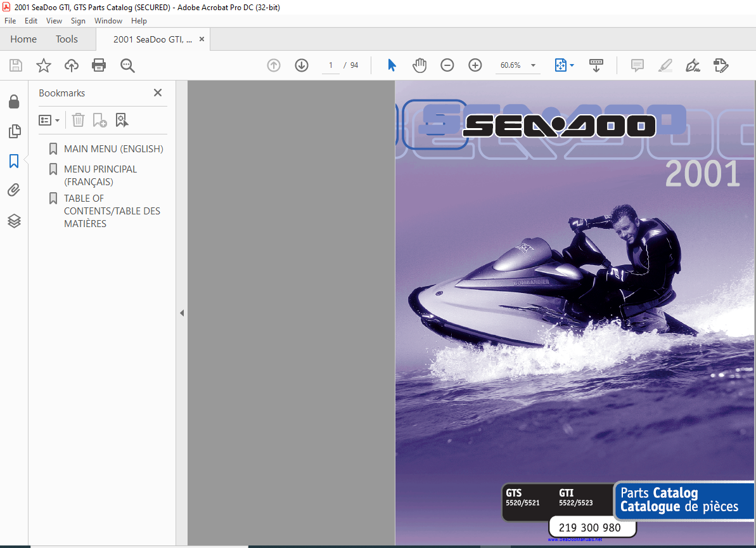Screen dimensions: 756x548
Task: Close the Bookmarks panel
Action: [158, 93]
